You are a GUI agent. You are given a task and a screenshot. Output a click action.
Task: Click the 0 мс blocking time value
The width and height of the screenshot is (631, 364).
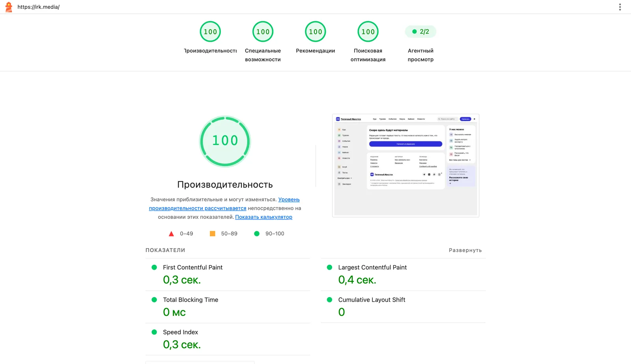click(174, 312)
